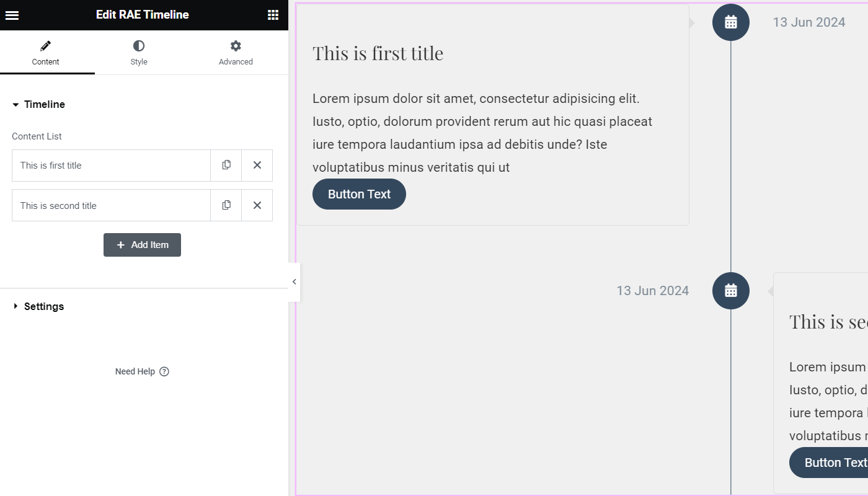Click the Add Item button
The image size is (868, 496).
(x=142, y=245)
